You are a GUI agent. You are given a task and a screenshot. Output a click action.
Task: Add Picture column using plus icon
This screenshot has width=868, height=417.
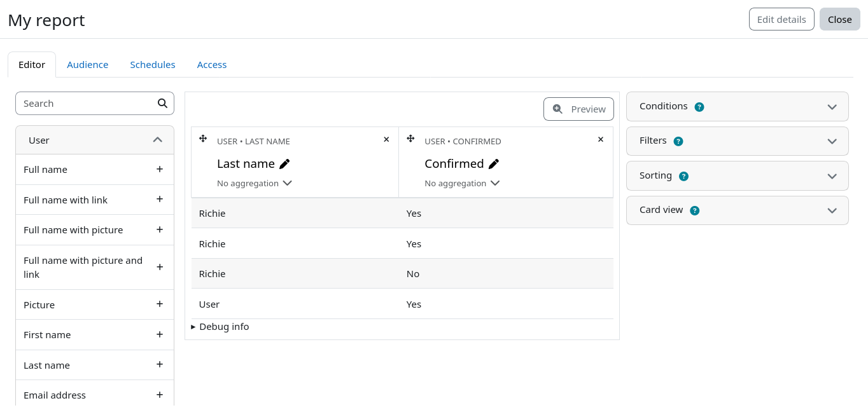[160, 304]
